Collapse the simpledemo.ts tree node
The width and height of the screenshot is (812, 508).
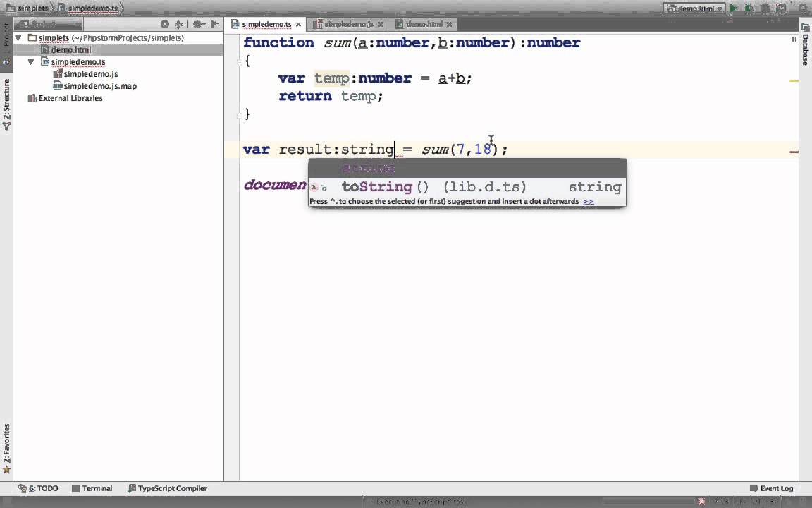(31, 61)
